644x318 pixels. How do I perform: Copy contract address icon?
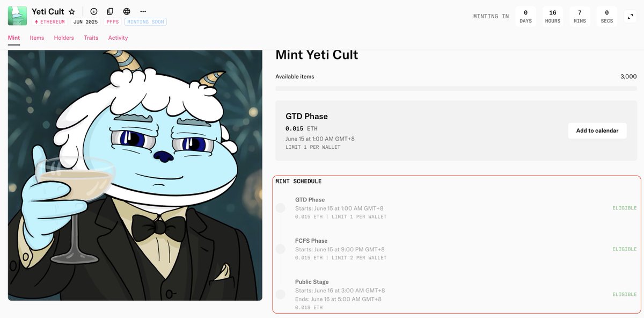coord(110,11)
